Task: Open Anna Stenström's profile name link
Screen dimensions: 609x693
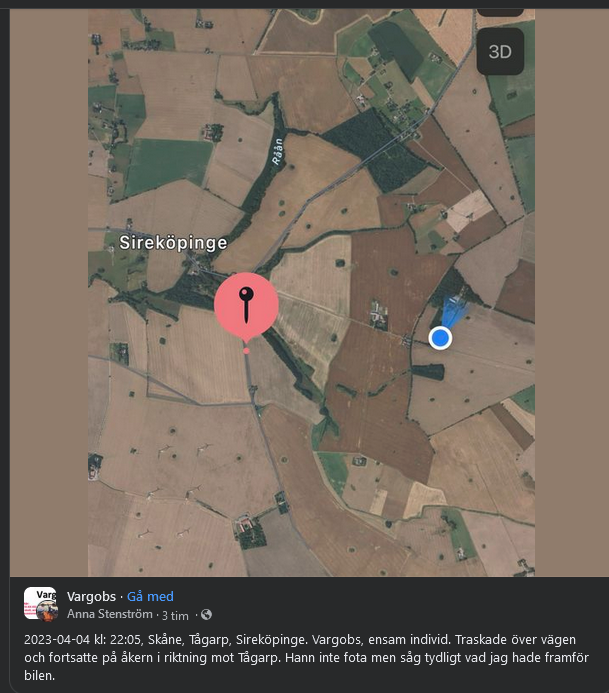Action: tap(110, 614)
